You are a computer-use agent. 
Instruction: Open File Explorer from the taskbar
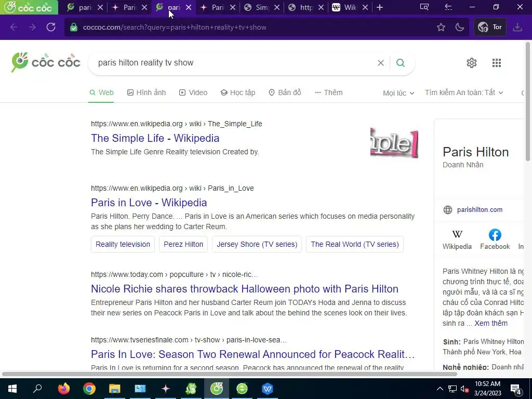coord(115,389)
